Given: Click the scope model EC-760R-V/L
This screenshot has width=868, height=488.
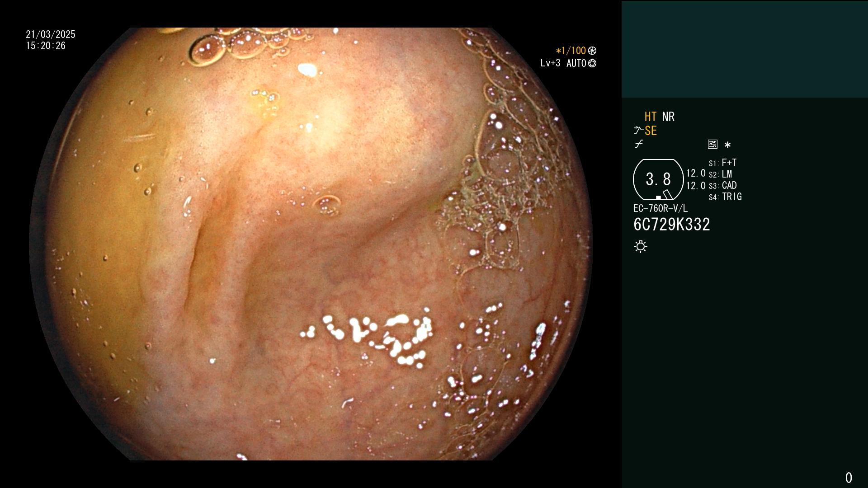Looking at the screenshot, I should pos(660,208).
